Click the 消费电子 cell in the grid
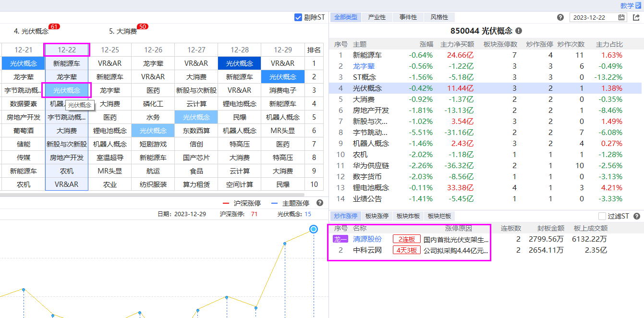The width and height of the screenshot is (644, 318). pyautogui.click(x=283, y=90)
